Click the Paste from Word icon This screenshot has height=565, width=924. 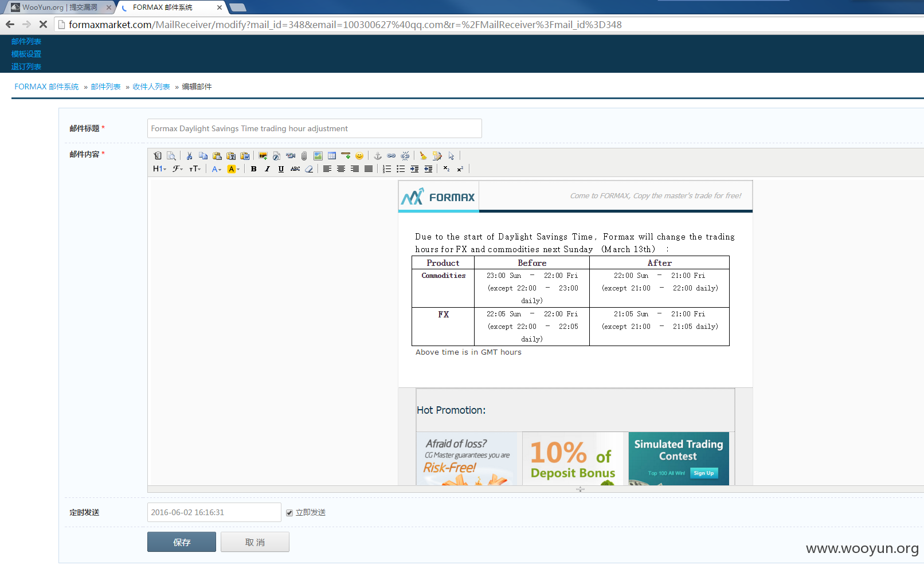point(245,156)
